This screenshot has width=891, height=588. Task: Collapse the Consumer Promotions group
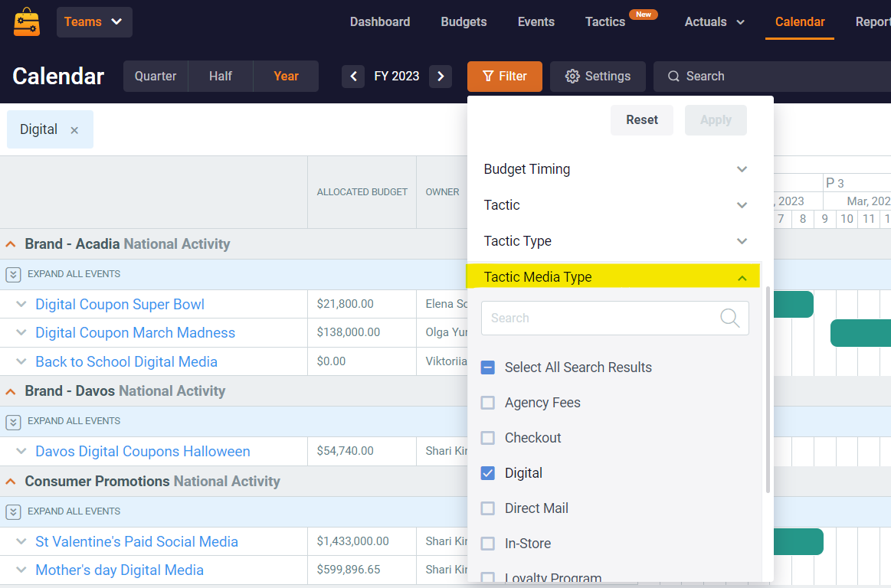click(11, 482)
